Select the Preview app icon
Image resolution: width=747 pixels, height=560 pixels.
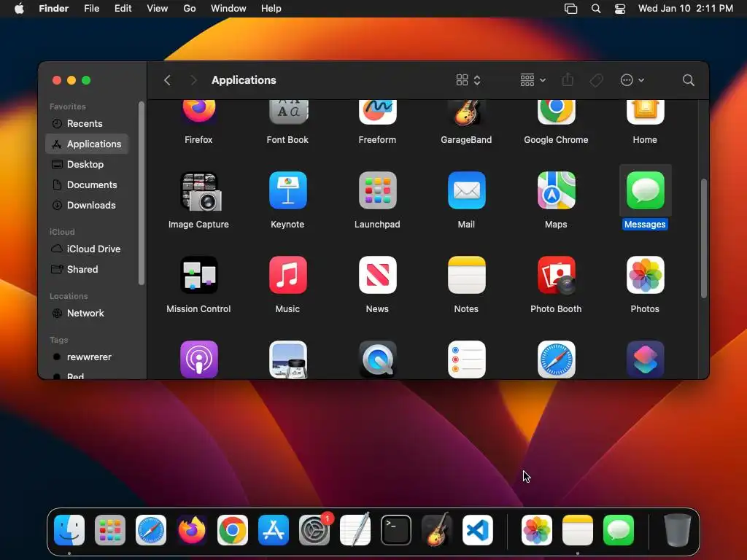tap(287, 359)
